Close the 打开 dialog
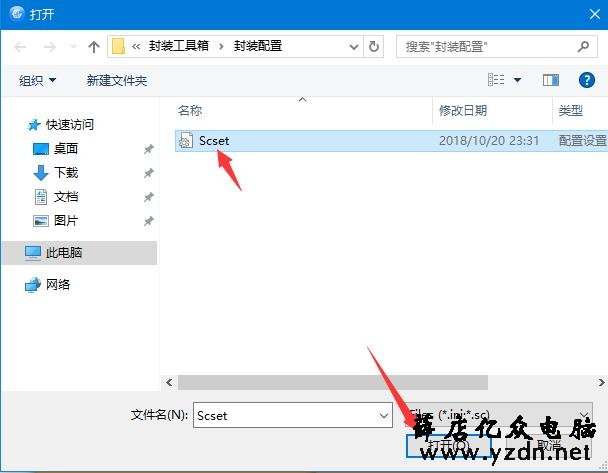608x473 pixels. click(x=595, y=14)
